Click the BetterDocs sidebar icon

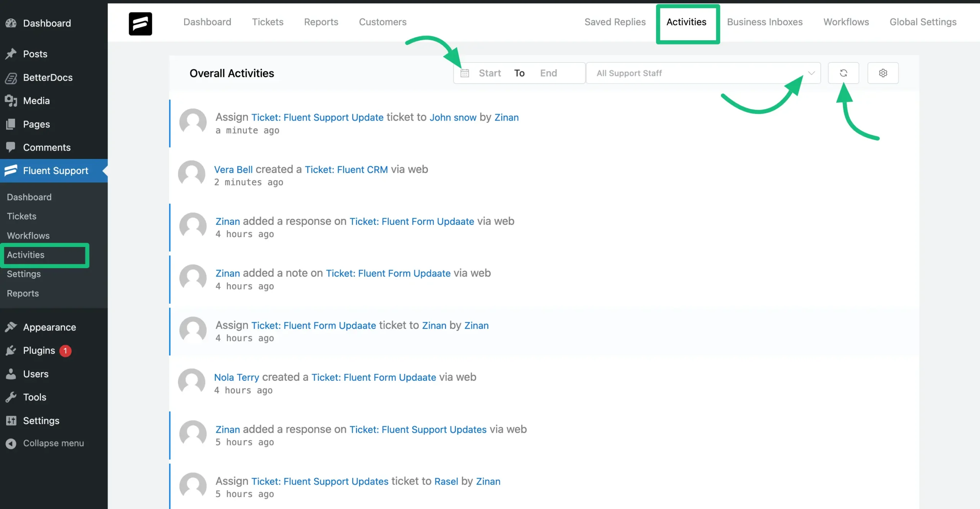coord(11,78)
